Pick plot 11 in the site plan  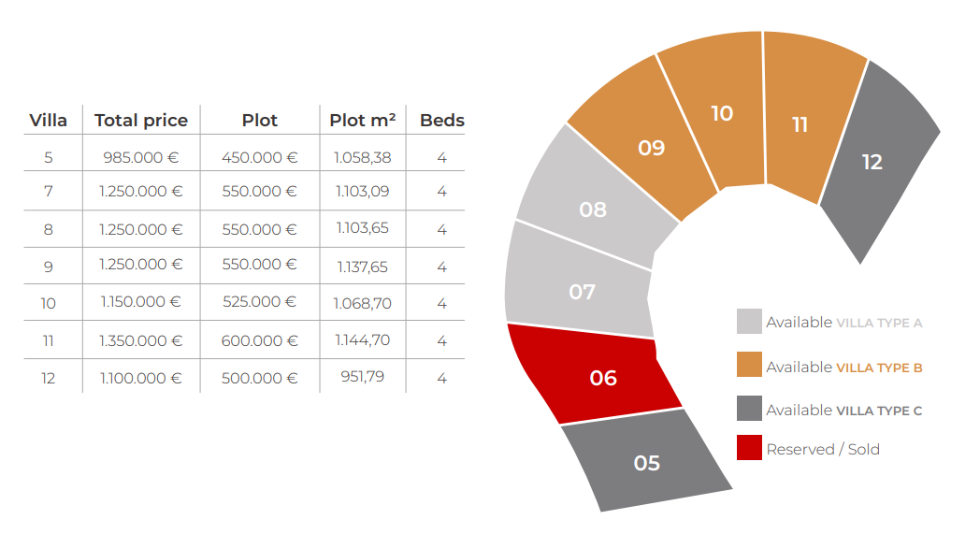(x=800, y=124)
